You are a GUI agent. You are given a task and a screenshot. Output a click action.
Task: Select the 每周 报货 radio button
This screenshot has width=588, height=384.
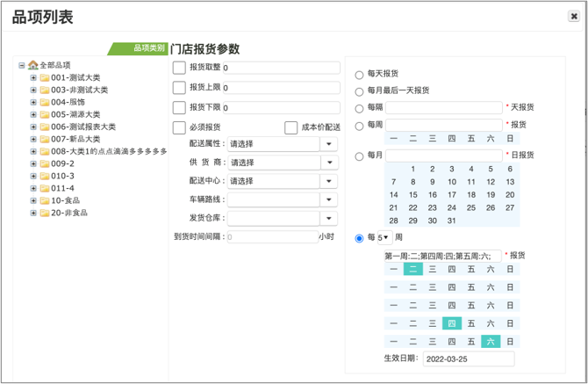coord(359,126)
